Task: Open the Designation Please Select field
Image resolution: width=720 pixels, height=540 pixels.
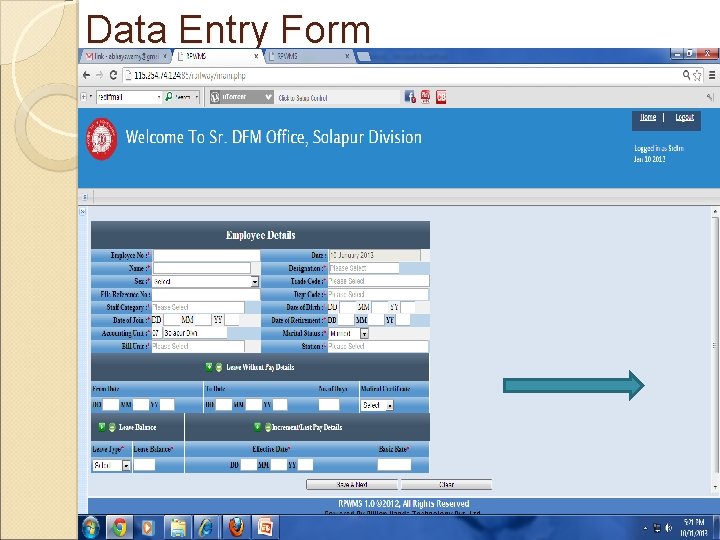Action: pyautogui.click(x=363, y=268)
